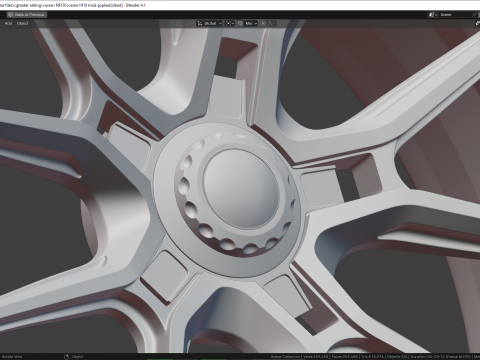The image size is (480, 360).
Task: Click the tool settings icon at right edge
Action: pyautogui.click(x=477, y=23)
